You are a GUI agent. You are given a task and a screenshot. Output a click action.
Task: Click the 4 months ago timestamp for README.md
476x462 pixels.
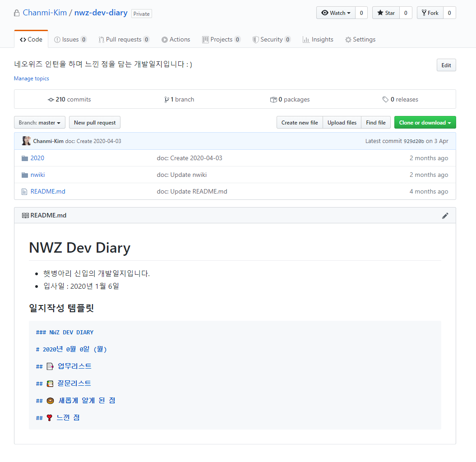pos(429,192)
